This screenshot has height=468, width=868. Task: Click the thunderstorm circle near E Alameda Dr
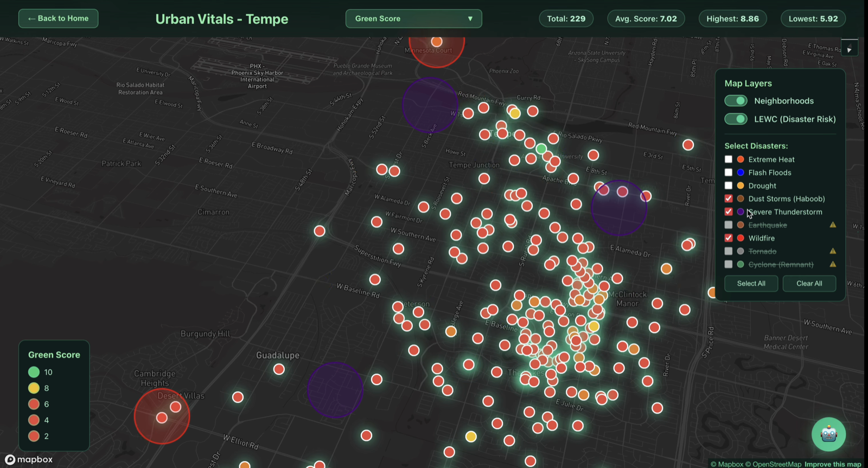[619, 208]
